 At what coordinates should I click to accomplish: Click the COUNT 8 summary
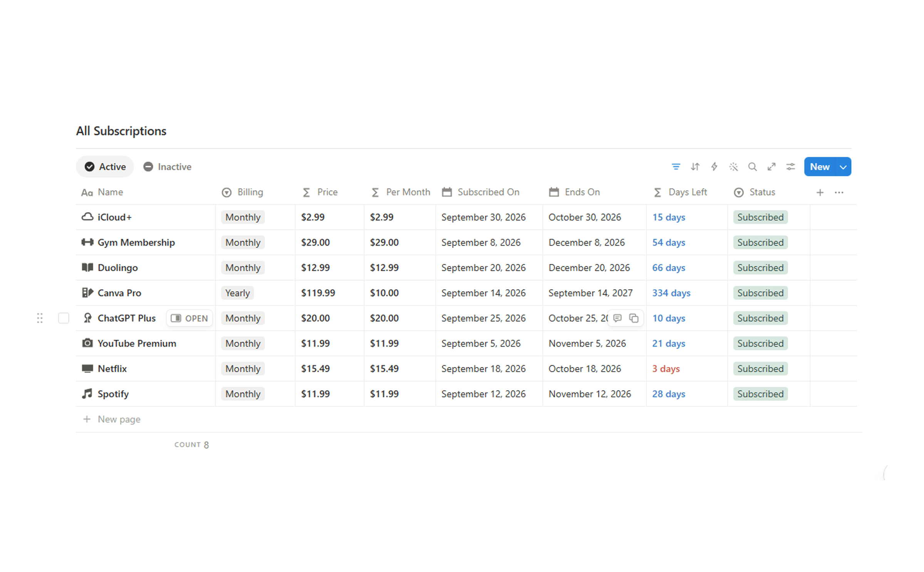(191, 445)
